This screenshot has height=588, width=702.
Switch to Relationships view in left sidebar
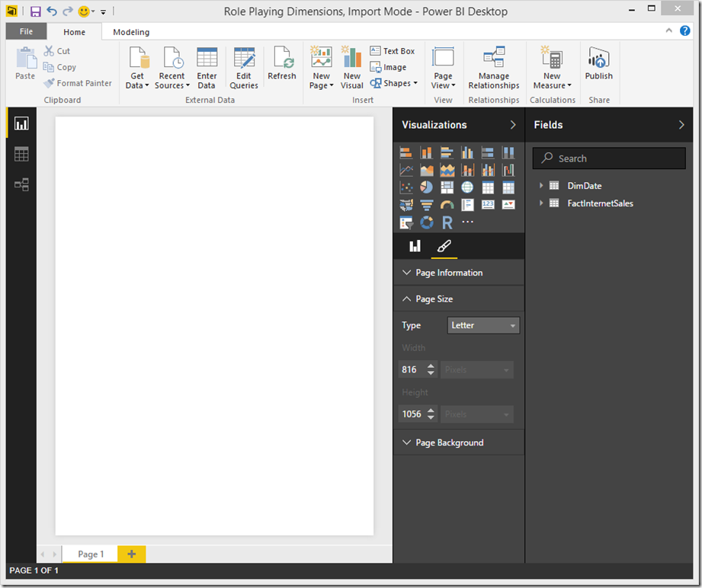[x=21, y=184]
